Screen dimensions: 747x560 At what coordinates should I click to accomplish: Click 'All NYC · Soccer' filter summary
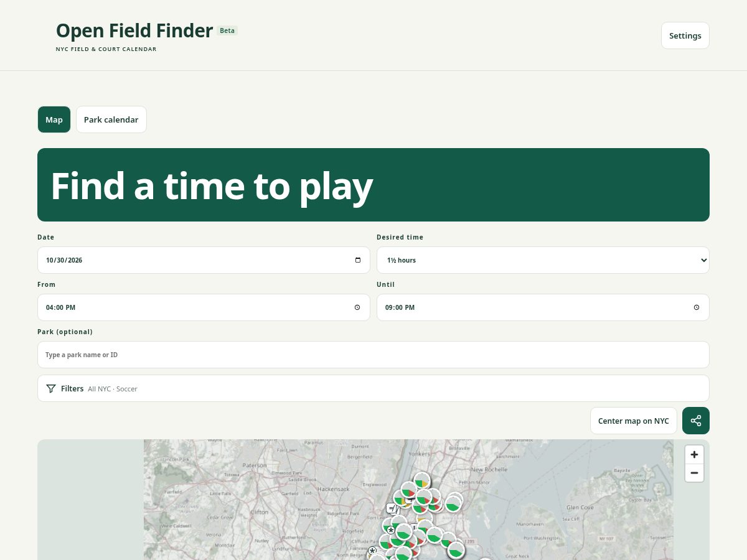point(113,389)
